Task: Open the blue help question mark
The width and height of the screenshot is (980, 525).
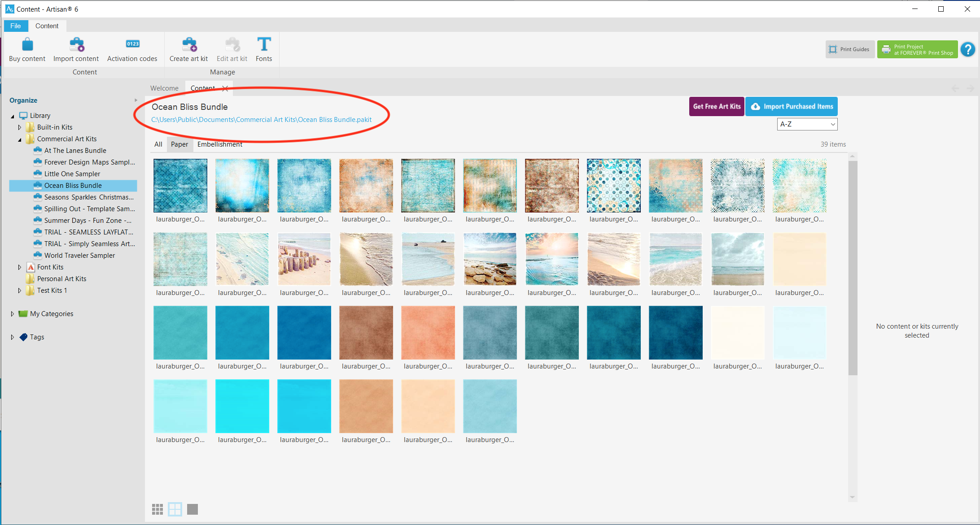Action: pyautogui.click(x=968, y=49)
